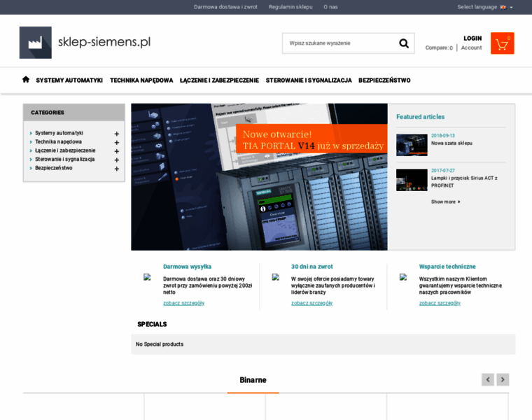Go to previous Binarne products
532x420 pixels.
(488, 379)
